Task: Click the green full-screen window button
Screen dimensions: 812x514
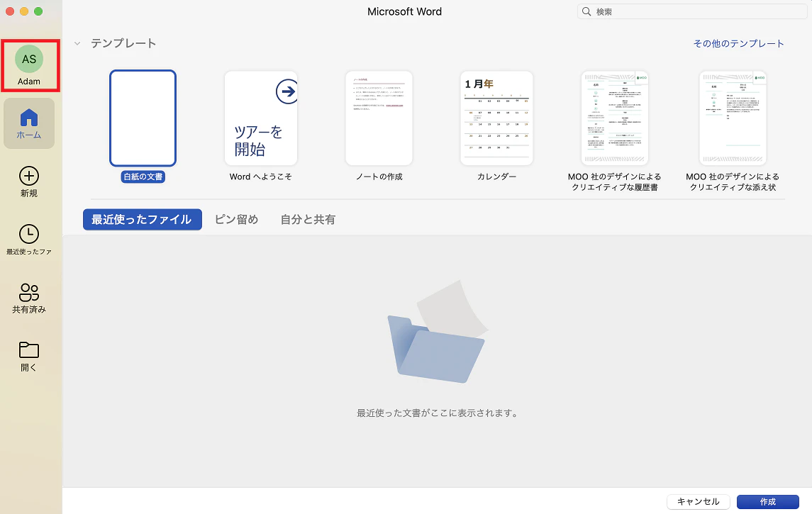Action: click(x=38, y=11)
